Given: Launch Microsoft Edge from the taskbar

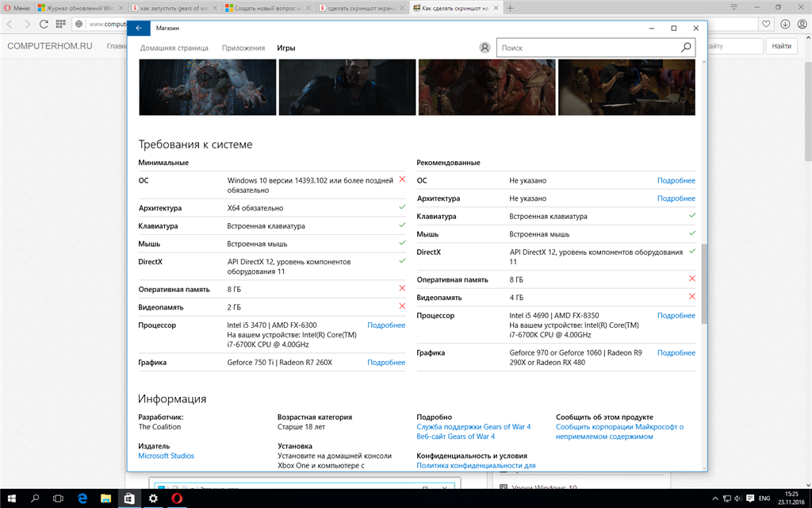Looking at the screenshot, I should click(82, 498).
